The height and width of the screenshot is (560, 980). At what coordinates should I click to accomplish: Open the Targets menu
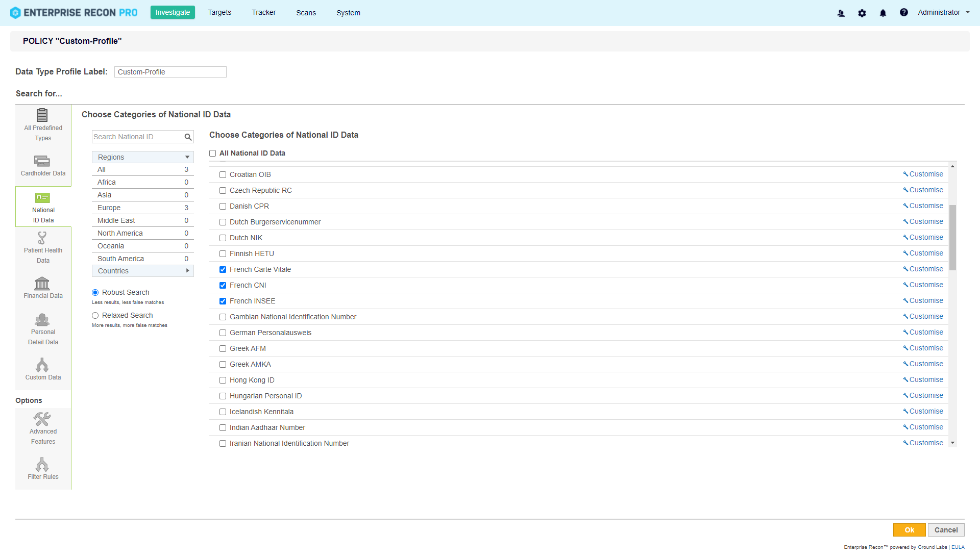click(219, 12)
